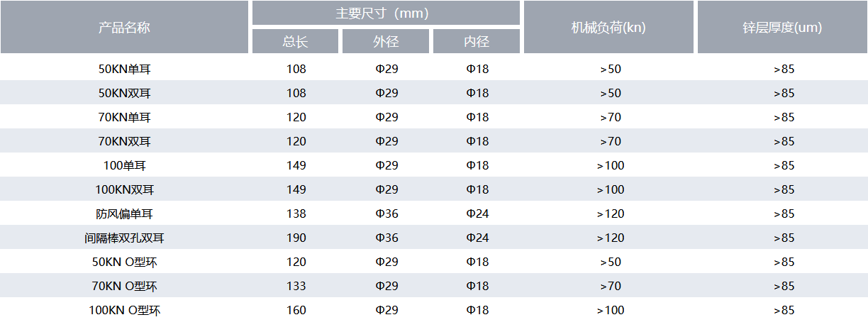This screenshot has width=868, height=327.
Task: Click the 100KN双耳 product cell
Action: point(124,190)
